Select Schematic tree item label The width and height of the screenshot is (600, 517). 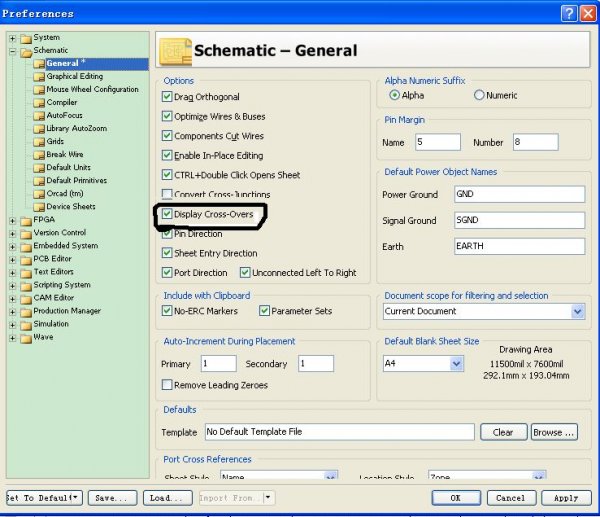pos(51,50)
